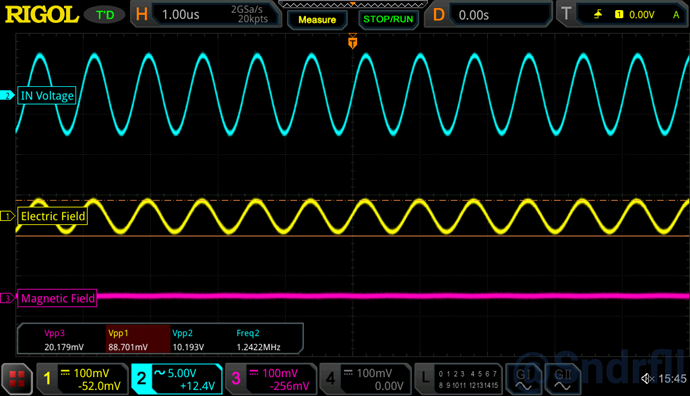This screenshot has height=396, width=690.
Task: Select the Magnetic Field channel label
Action: pos(57,298)
